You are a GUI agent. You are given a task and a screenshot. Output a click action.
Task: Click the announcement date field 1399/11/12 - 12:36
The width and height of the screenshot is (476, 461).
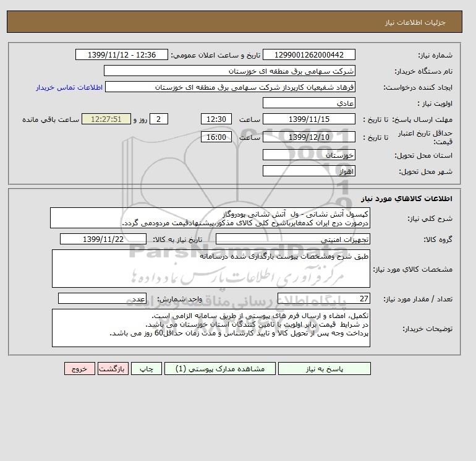[121, 54]
